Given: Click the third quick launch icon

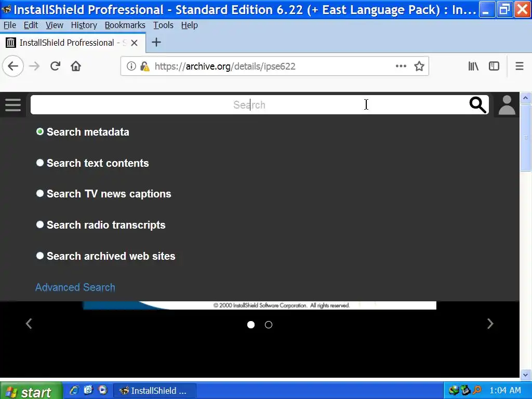Looking at the screenshot, I should pyautogui.click(x=103, y=390).
